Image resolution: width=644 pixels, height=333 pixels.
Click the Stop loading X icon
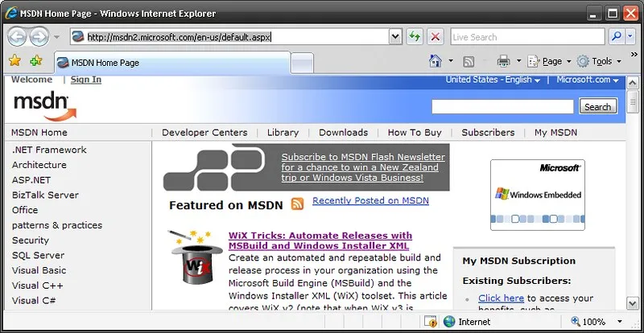[435, 37]
